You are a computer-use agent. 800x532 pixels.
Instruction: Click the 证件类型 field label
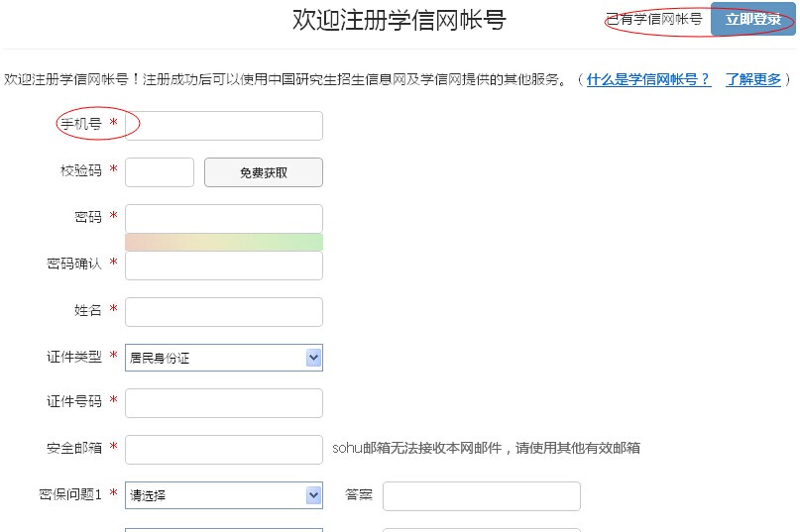[74, 357]
